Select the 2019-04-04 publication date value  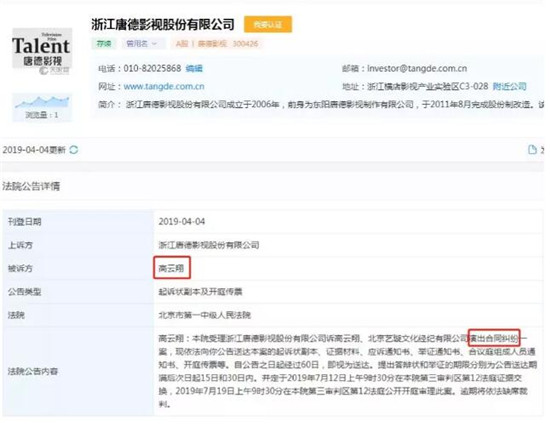click(182, 222)
